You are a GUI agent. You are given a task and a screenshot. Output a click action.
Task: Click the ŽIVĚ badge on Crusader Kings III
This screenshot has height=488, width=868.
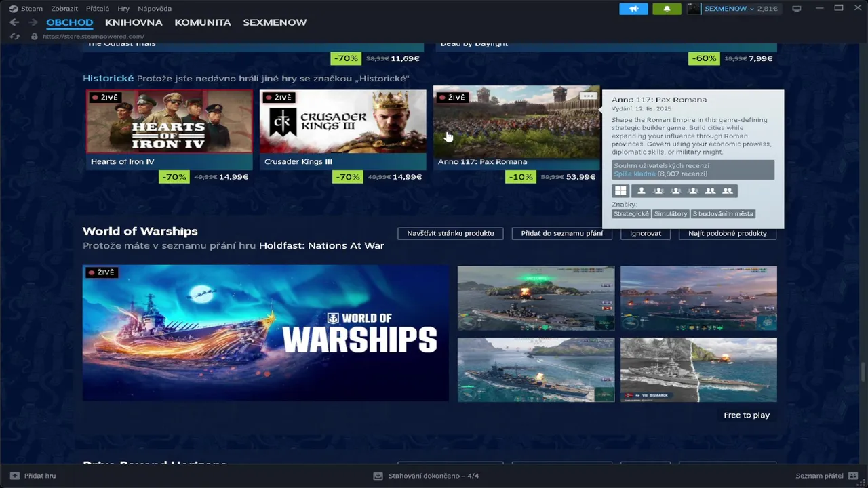point(278,98)
